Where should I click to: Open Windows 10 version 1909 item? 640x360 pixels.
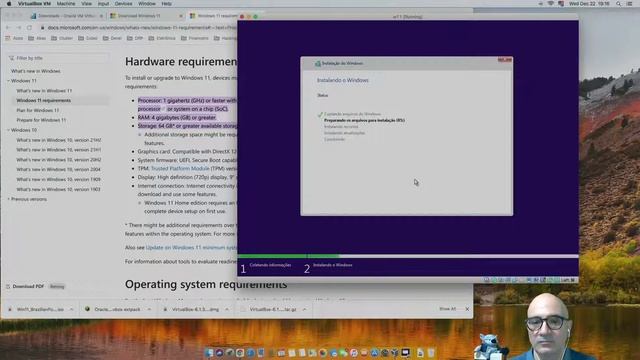pyautogui.click(x=58, y=179)
